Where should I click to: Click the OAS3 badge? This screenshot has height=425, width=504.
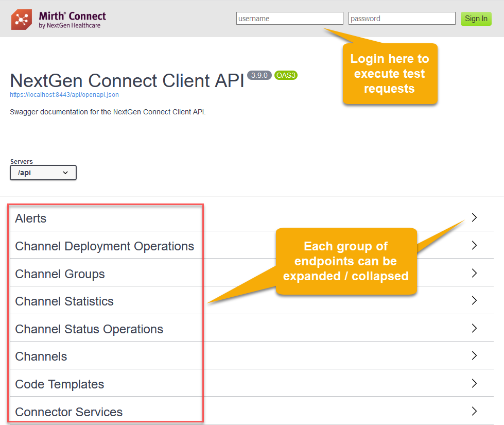286,75
